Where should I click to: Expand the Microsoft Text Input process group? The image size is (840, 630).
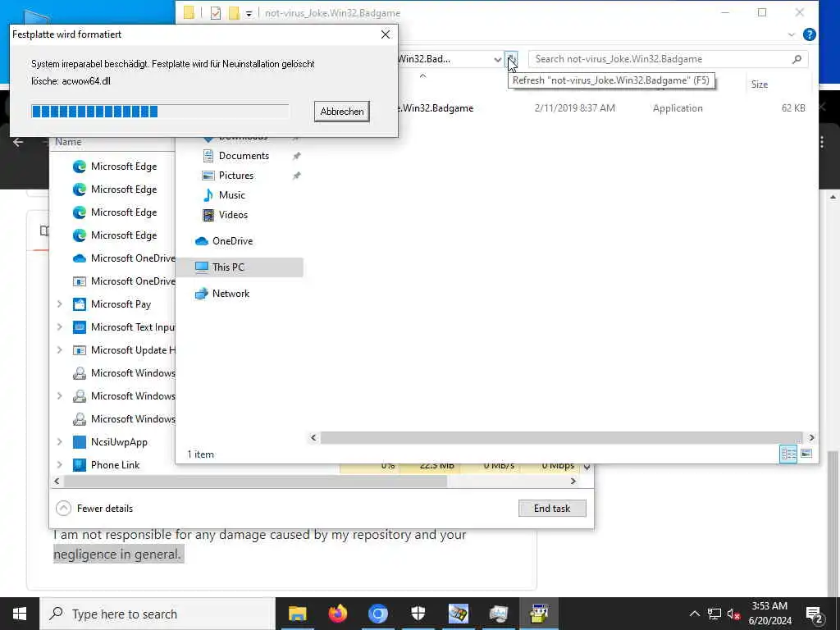pyautogui.click(x=59, y=327)
